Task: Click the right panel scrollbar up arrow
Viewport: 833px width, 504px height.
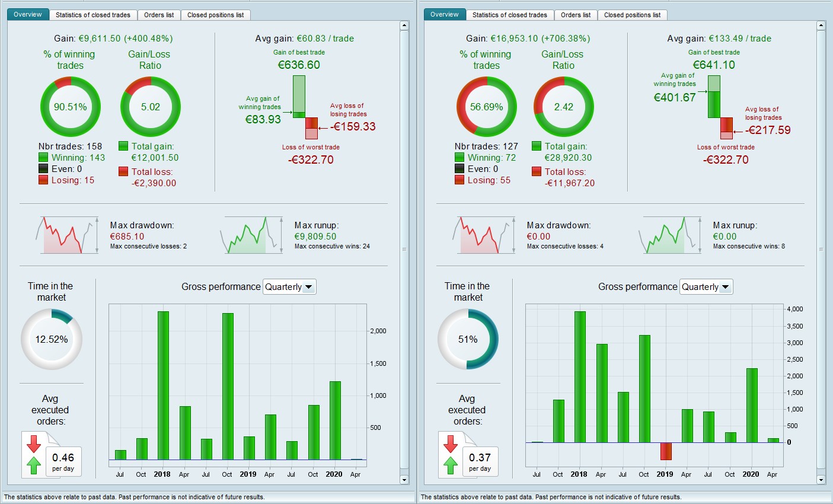Action: pos(821,25)
